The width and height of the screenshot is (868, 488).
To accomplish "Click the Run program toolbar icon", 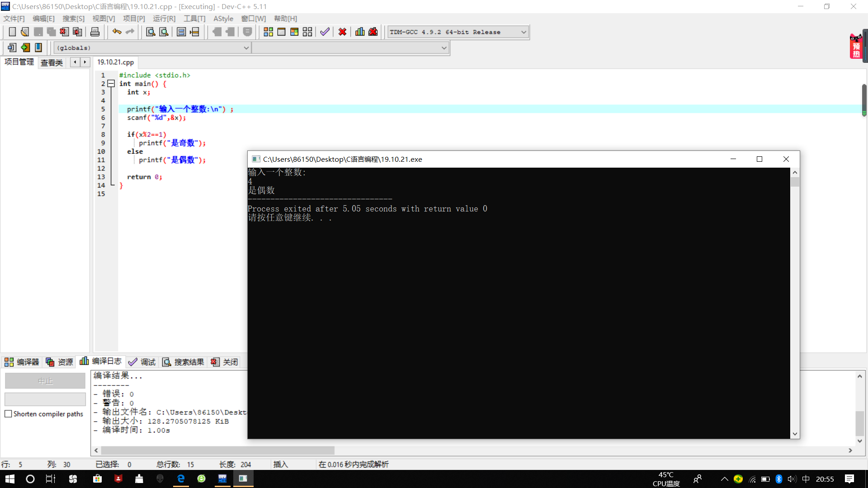I will coord(281,32).
